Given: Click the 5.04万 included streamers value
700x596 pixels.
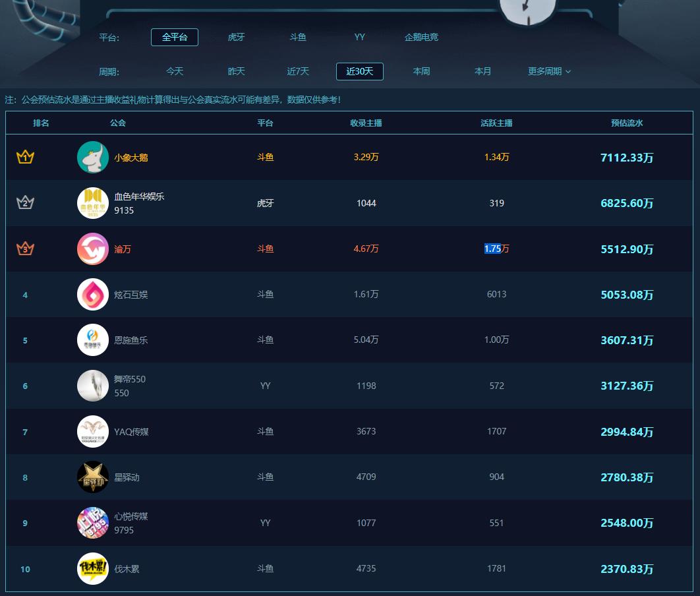Looking at the screenshot, I should (x=366, y=340).
